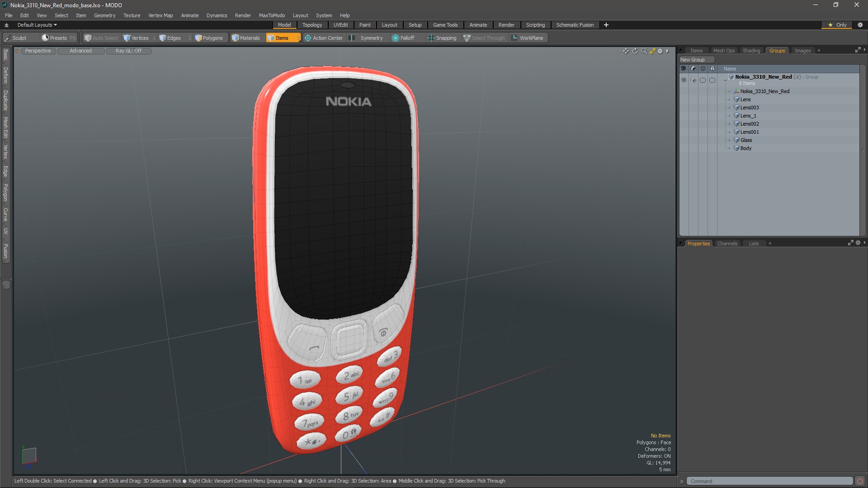This screenshot has width=868, height=488.
Task: Open the Polygon vertical sidebar tab
Action: (x=5, y=192)
